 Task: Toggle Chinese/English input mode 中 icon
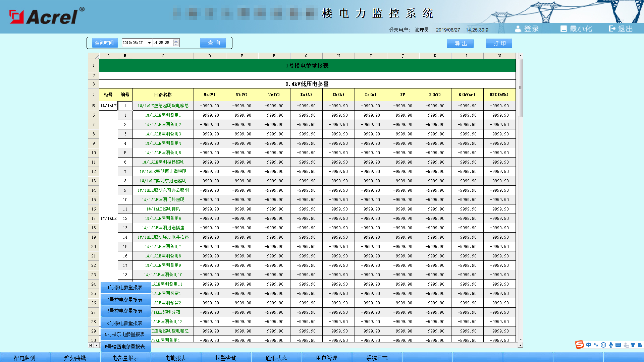(x=589, y=345)
